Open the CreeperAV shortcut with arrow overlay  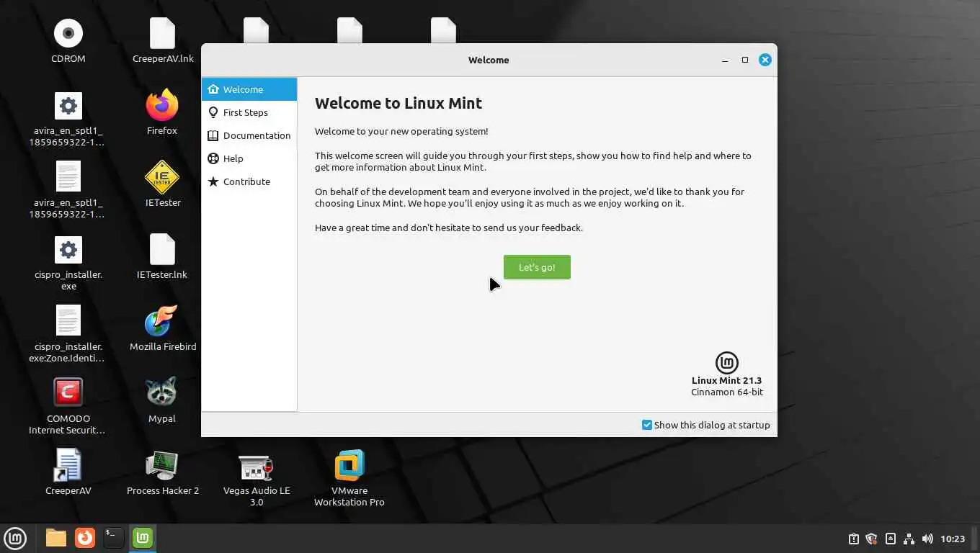click(x=68, y=465)
